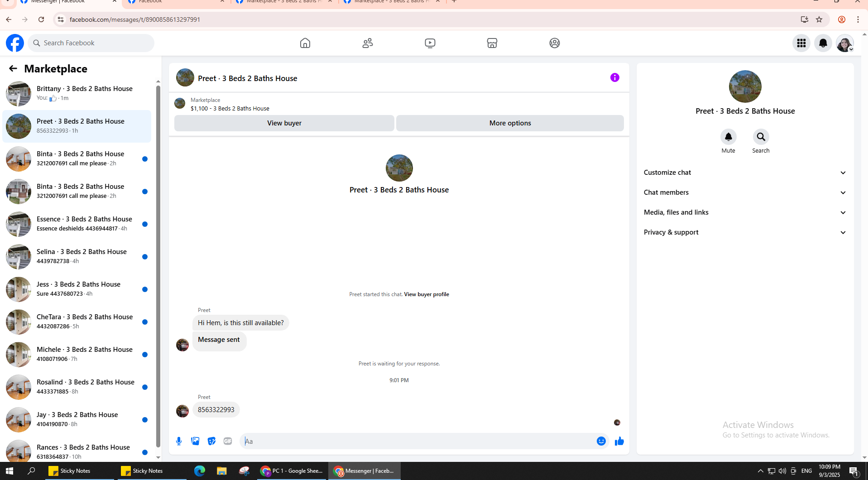Open the Friends icon in top navigation

tap(368, 43)
